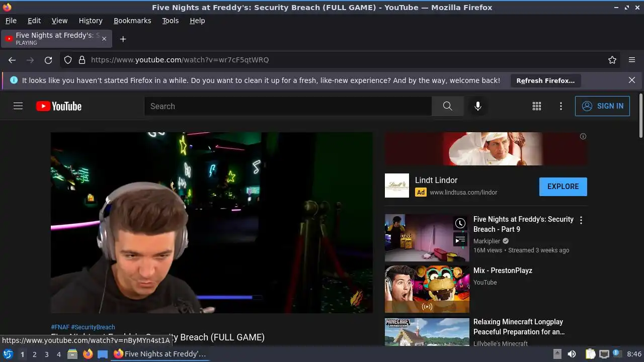Switch to workspace 3

tap(46, 354)
